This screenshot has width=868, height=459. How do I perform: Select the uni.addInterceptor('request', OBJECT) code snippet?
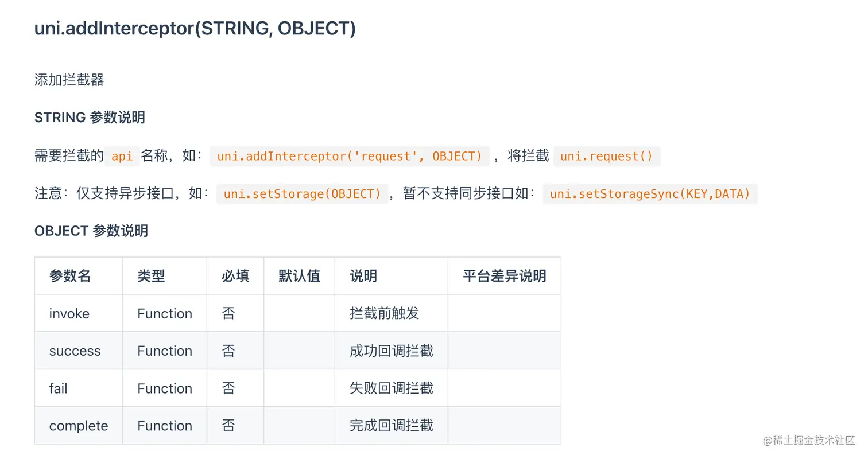350,156
